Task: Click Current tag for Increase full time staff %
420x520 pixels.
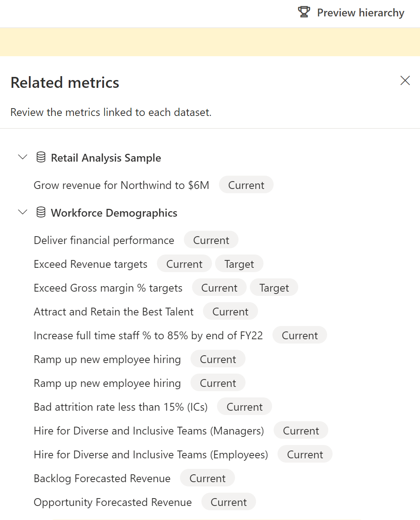Action: click(x=299, y=335)
